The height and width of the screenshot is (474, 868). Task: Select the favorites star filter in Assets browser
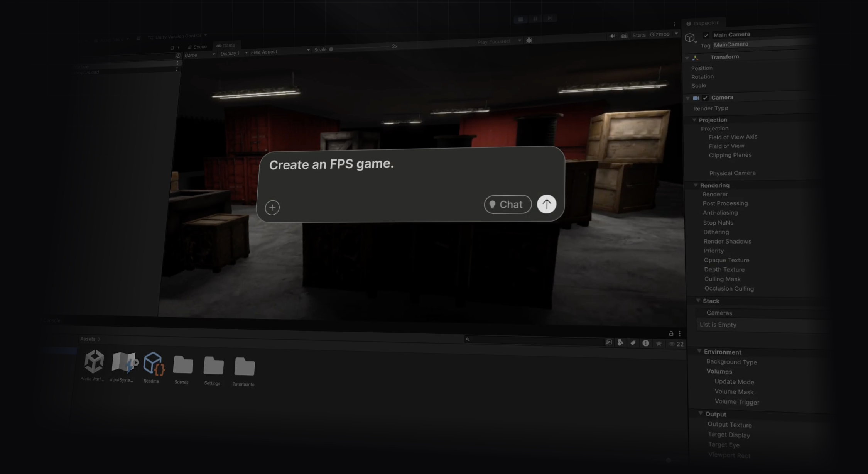pos(659,344)
